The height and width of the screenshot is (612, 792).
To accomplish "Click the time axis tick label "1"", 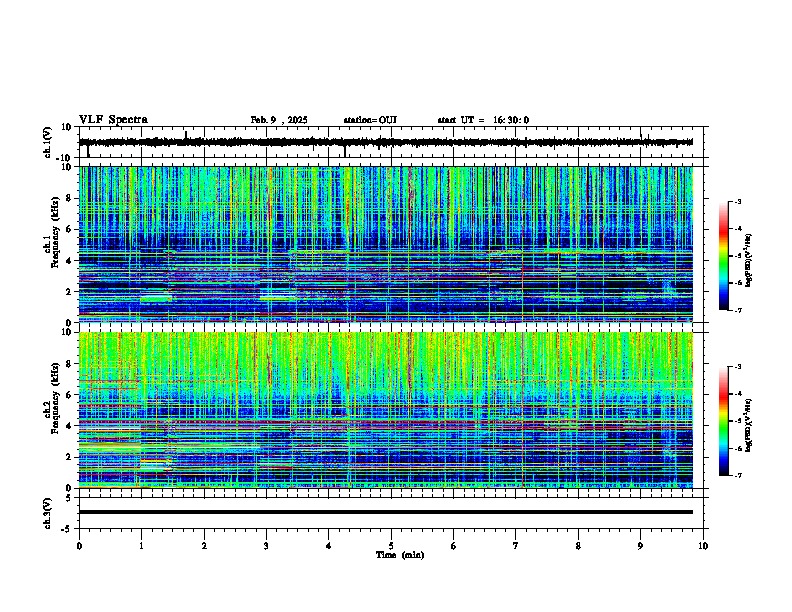I will click(x=141, y=546).
